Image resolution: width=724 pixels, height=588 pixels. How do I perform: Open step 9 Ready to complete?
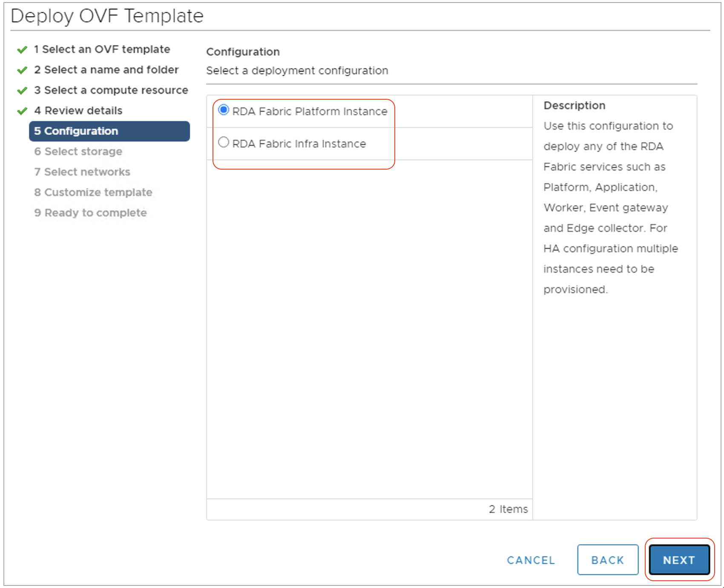[x=90, y=213]
